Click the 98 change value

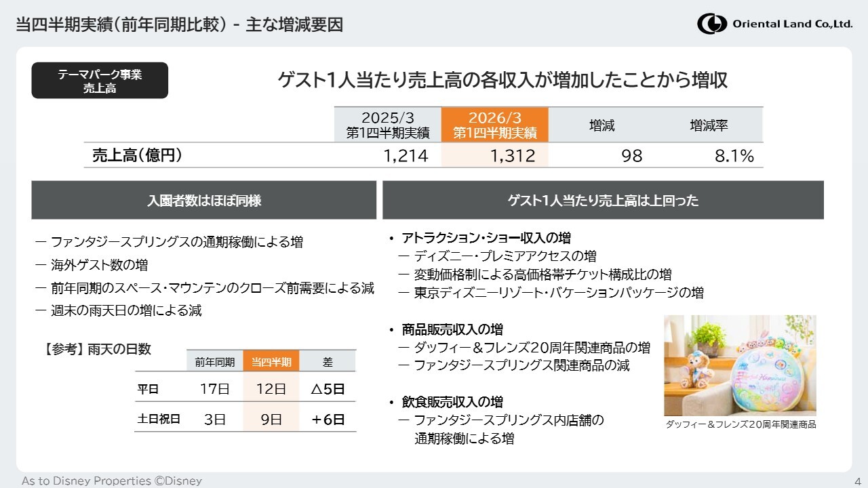coord(631,156)
